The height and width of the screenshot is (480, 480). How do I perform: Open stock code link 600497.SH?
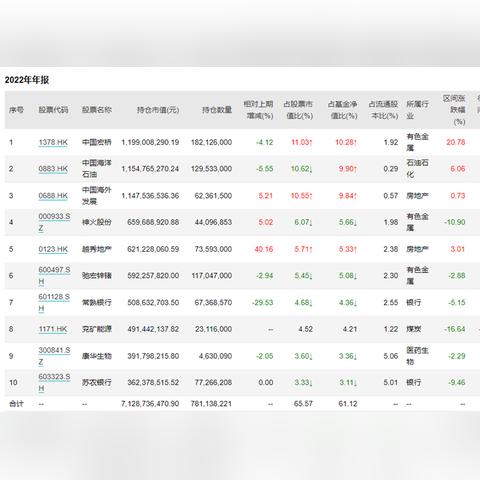[54, 275]
